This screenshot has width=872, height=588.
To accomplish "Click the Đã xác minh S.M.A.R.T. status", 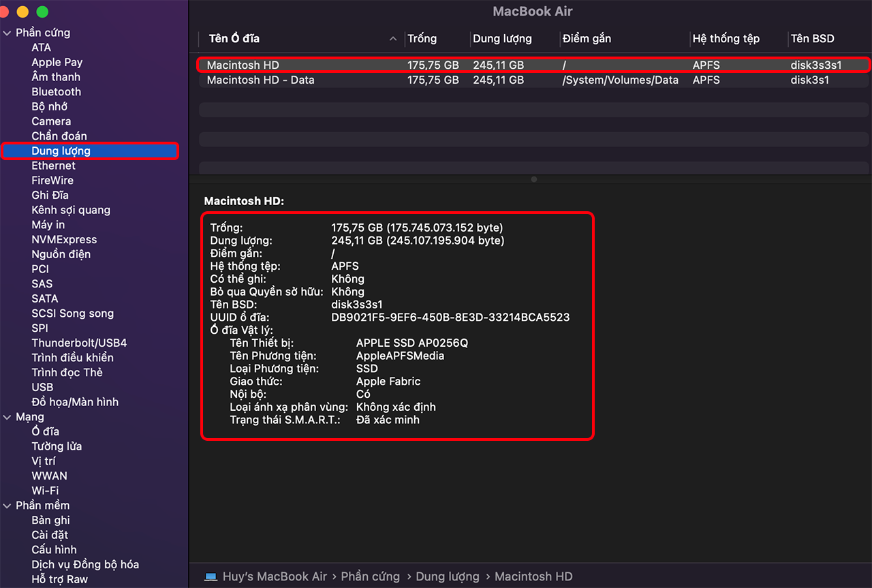I will [388, 420].
